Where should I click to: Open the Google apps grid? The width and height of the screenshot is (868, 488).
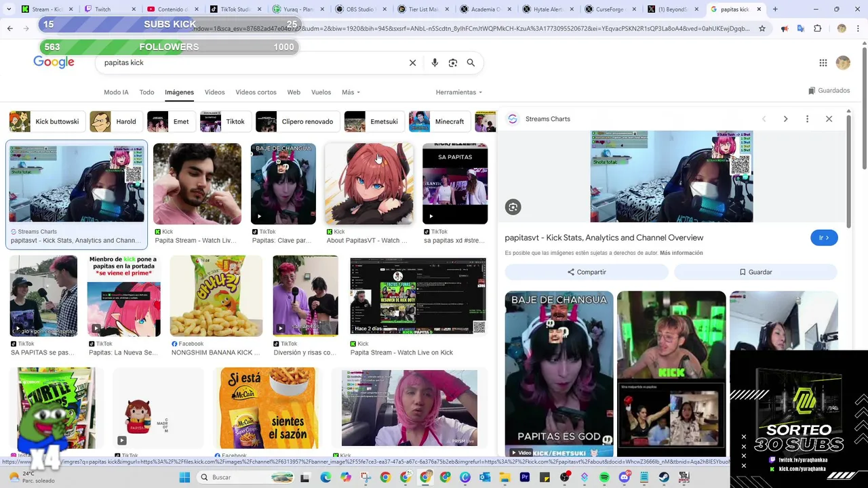click(x=823, y=62)
